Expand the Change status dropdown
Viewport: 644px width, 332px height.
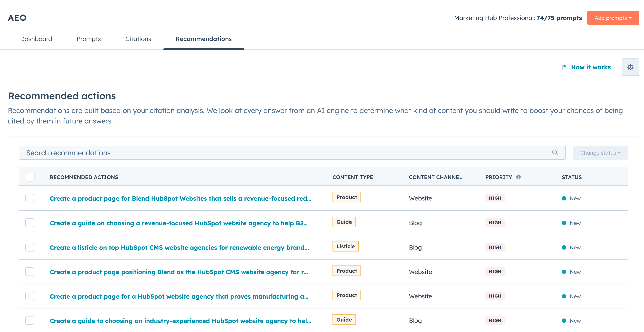(x=600, y=152)
